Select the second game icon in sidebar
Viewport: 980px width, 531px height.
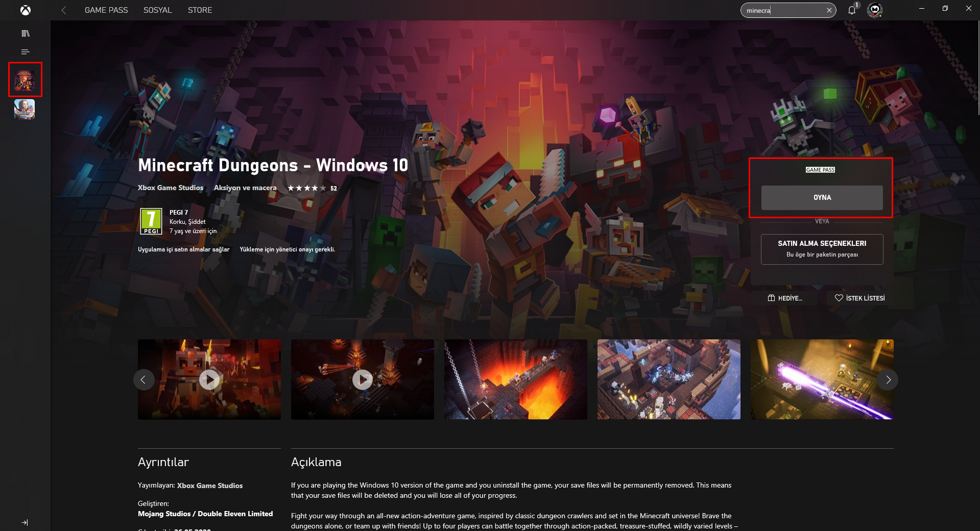(x=25, y=109)
